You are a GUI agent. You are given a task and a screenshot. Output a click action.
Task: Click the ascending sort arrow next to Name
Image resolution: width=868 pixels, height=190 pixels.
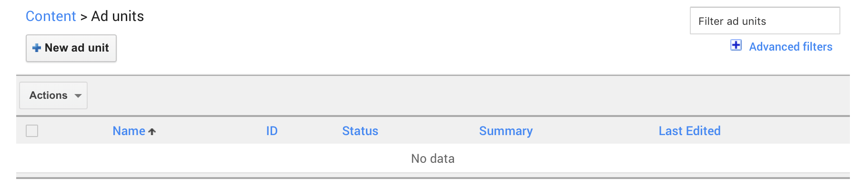click(152, 132)
